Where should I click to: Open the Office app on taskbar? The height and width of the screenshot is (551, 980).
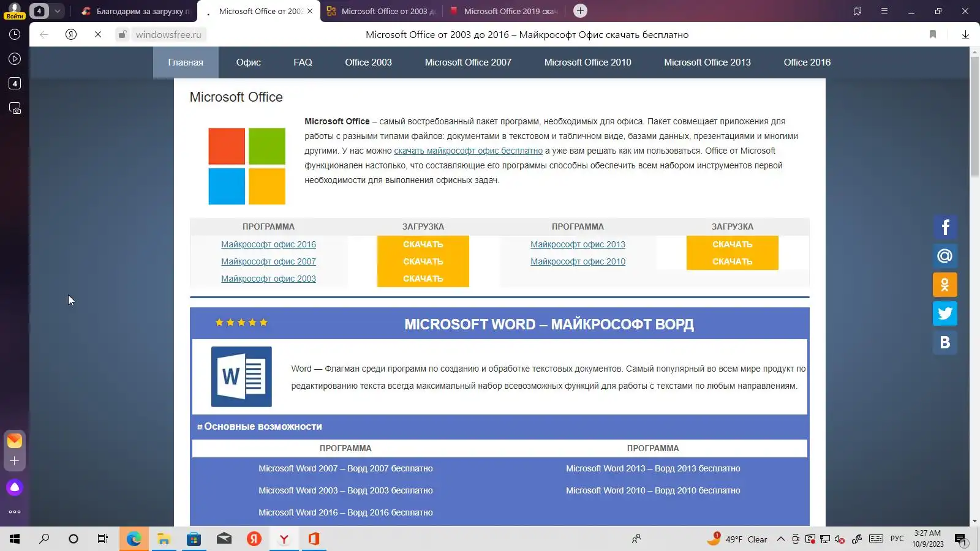(x=314, y=539)
